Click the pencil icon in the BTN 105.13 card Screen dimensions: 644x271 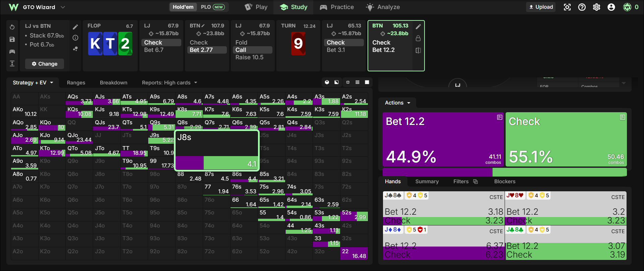(x=418, y=26)
